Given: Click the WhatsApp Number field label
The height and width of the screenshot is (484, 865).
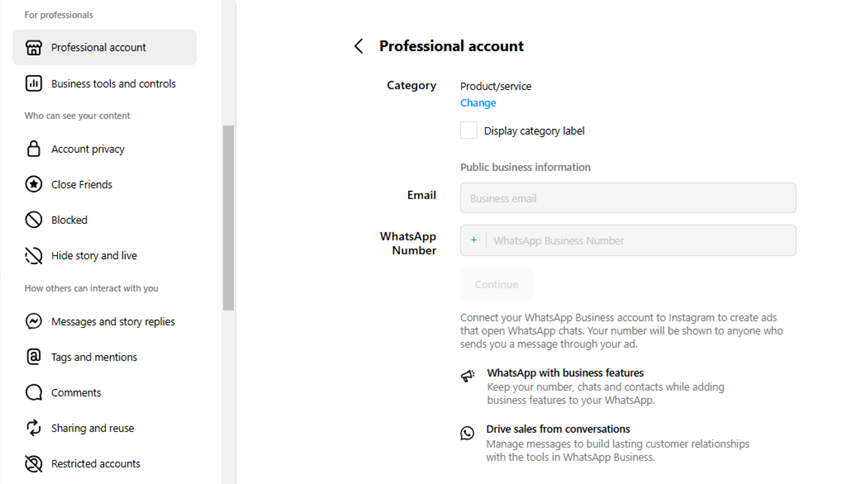Looking at the screenshot, I should (x=408, y=243).
